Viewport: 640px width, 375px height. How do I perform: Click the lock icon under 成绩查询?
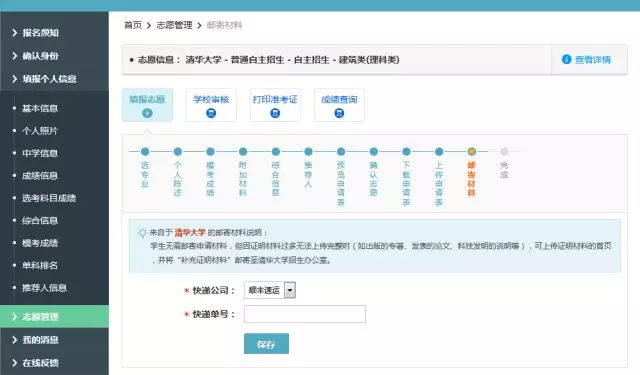tap(339, 113)
